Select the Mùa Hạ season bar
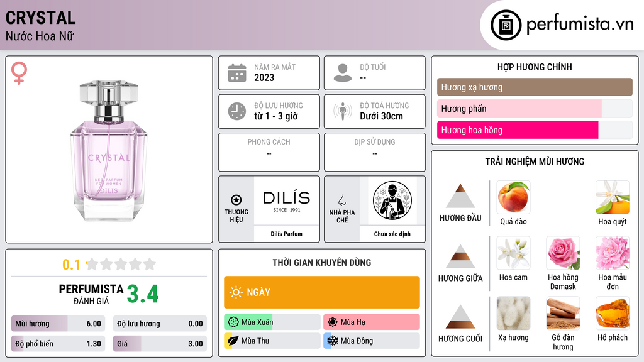Screen dimensions: 644x362 click(371, 322)
